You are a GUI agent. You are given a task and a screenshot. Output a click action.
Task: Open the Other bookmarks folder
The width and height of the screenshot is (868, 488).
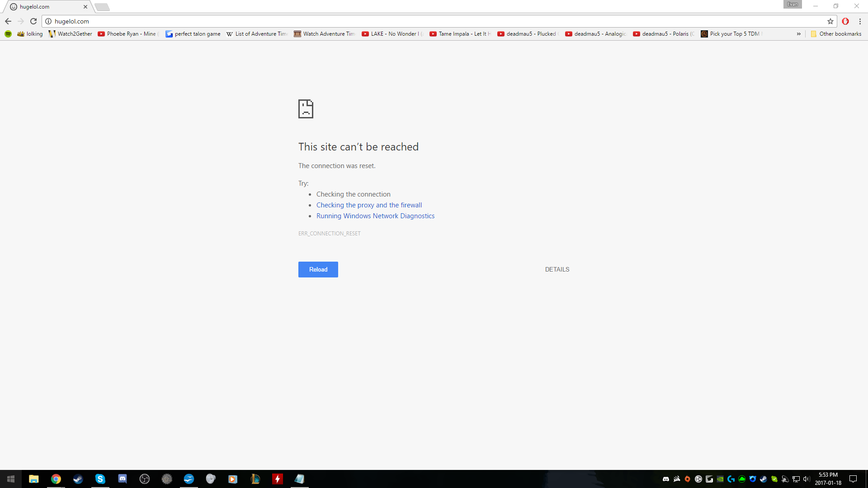pyautogui.click(x=836, y=34)
